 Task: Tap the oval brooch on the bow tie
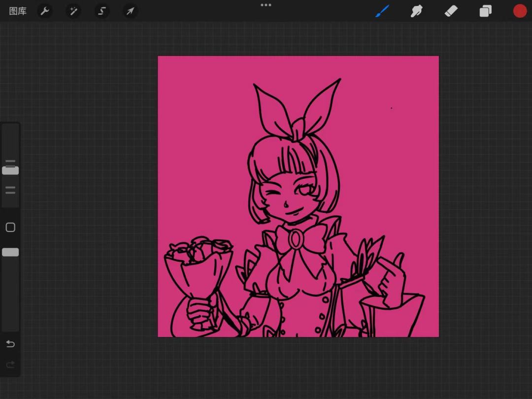click(295, 239)
